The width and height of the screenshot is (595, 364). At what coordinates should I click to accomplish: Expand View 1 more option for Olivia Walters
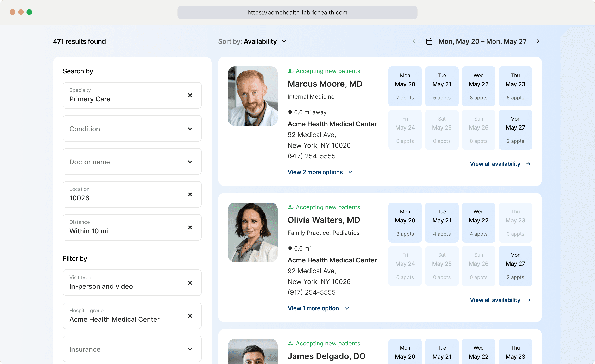[318, 308]
